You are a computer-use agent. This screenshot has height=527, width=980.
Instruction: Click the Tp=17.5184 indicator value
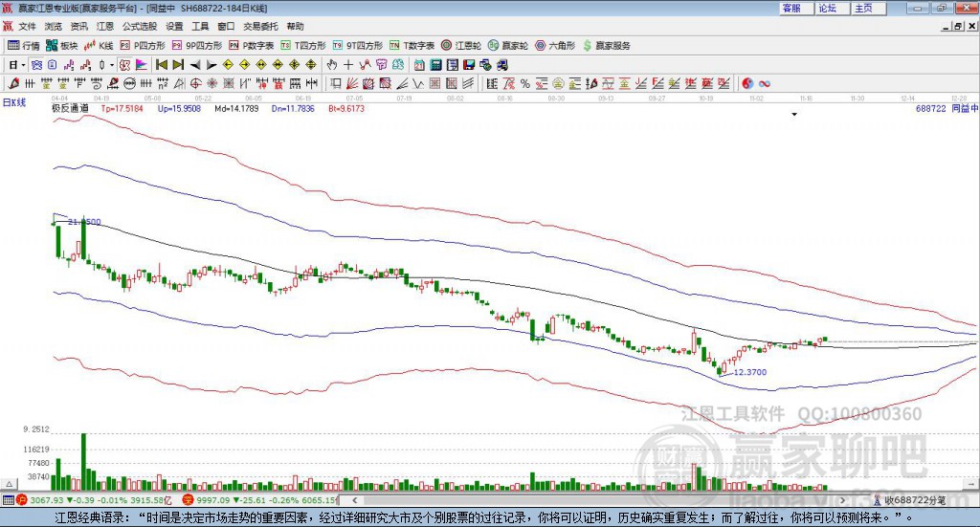(x=122, y=108)
